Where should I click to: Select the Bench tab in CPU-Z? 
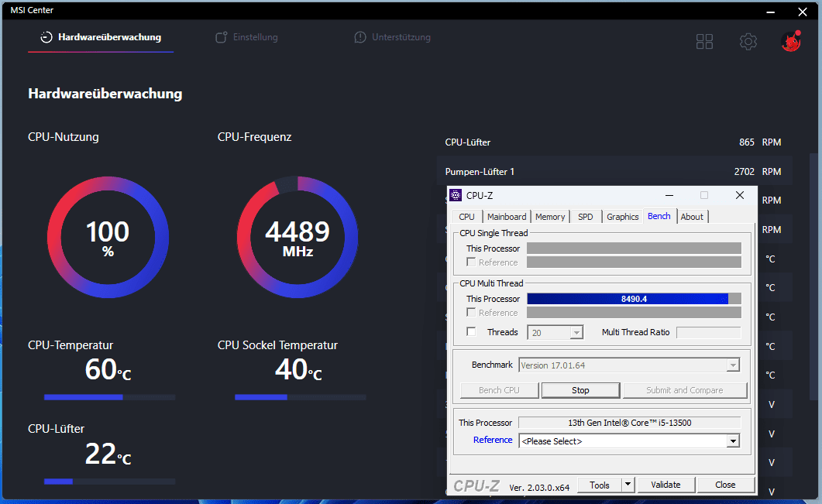pos(659,216)
